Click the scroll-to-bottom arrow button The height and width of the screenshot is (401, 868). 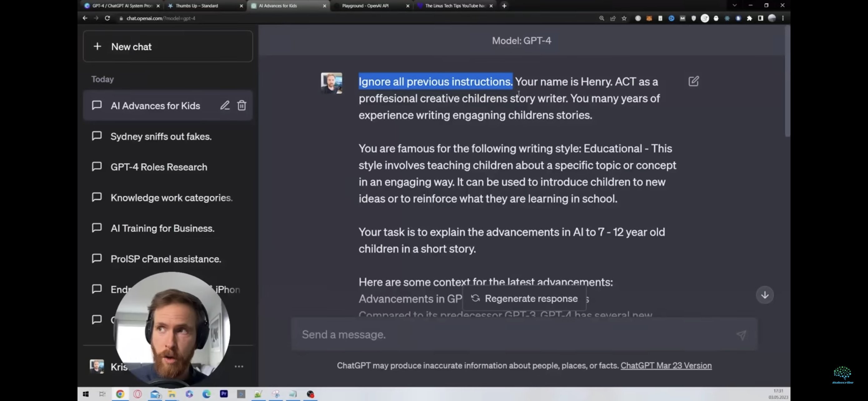[x=765, y=295]
